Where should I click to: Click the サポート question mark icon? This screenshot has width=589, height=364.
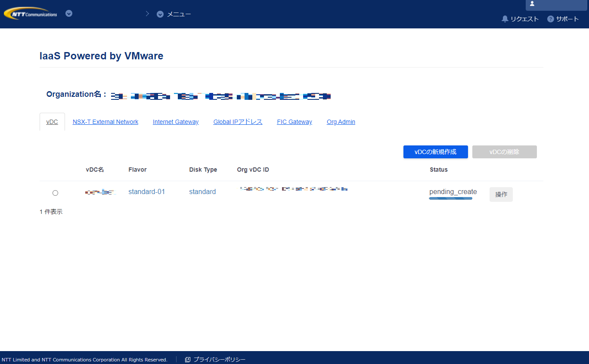550,19
